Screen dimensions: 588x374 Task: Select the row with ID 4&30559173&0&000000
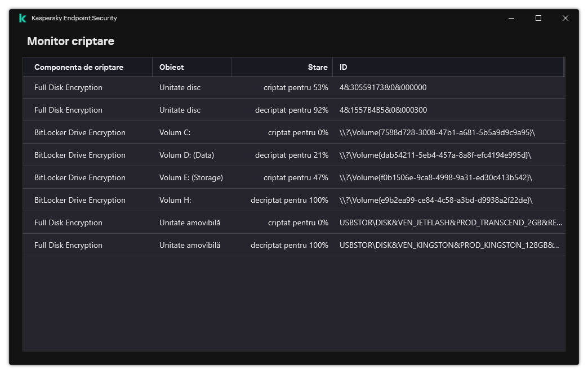383,87
